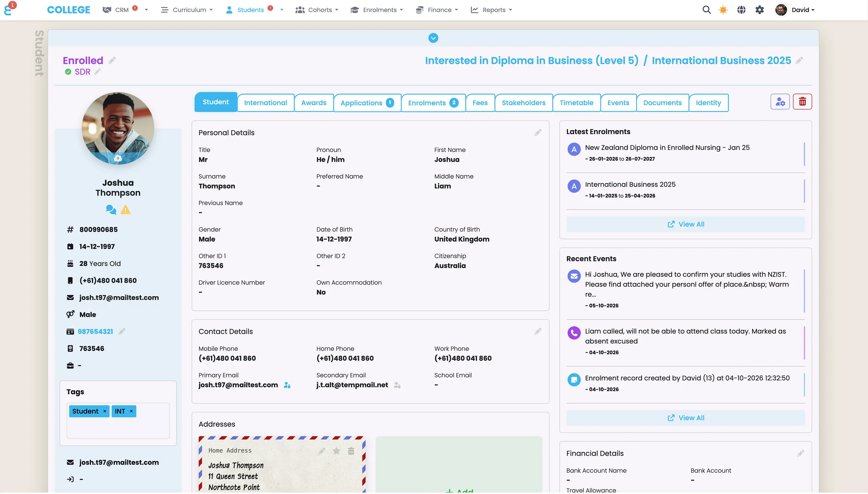Viewport: 868px width, 494px height.
Task: Edit Financial Details pencil icon
Action: point(800,453)
